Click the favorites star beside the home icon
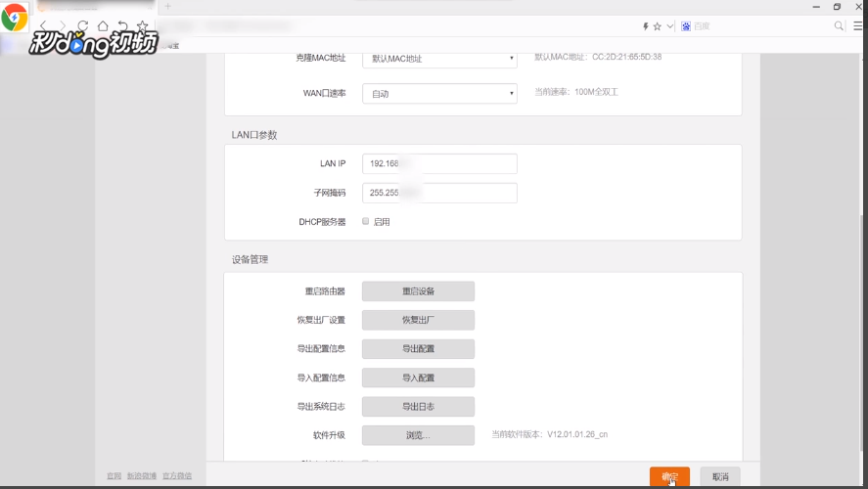Viewport: 868px width, 489px height. coord(142,26)
